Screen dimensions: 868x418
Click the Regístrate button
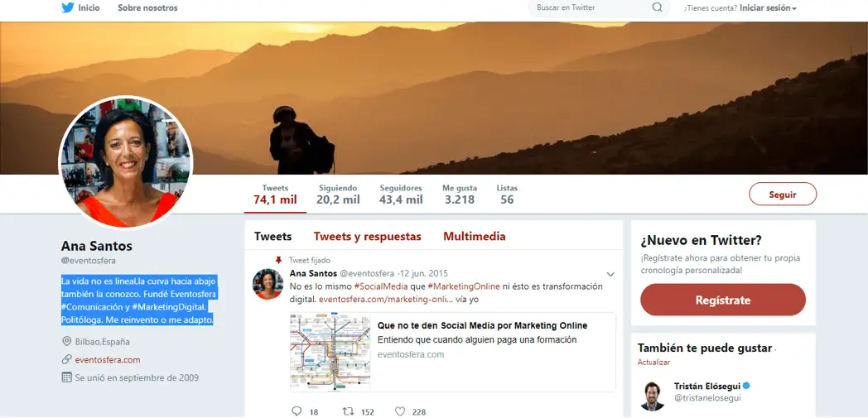click(x=722, y=300)
